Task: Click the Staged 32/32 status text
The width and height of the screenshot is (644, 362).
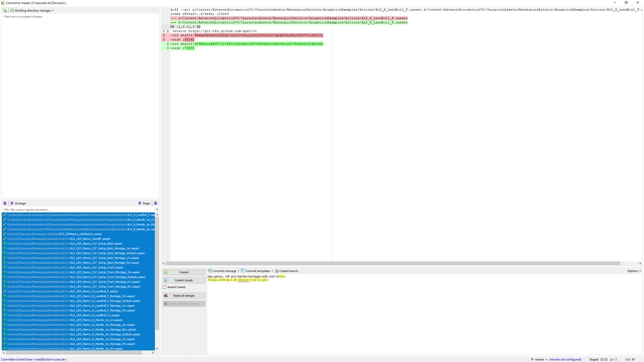Action: coord(598,359)
